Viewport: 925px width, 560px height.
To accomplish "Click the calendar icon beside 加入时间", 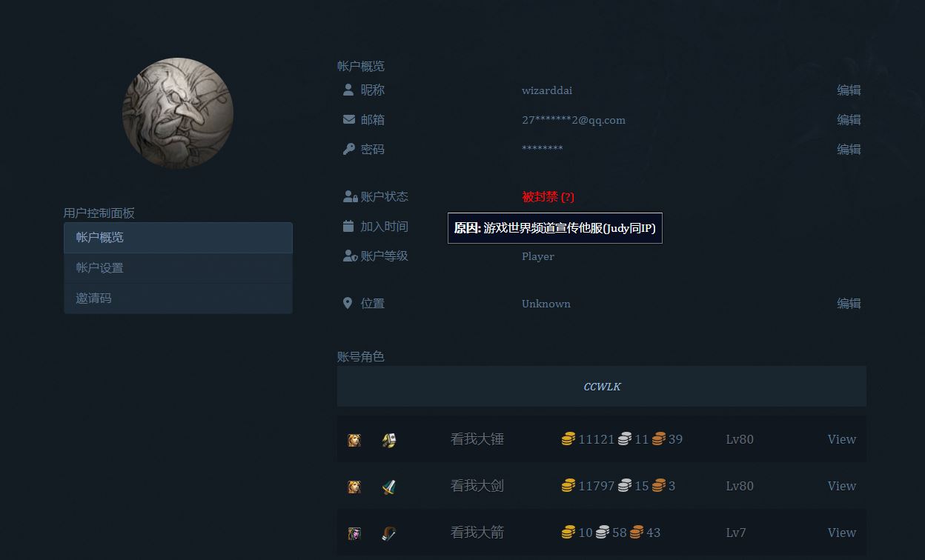I will (x=348, y=227).
